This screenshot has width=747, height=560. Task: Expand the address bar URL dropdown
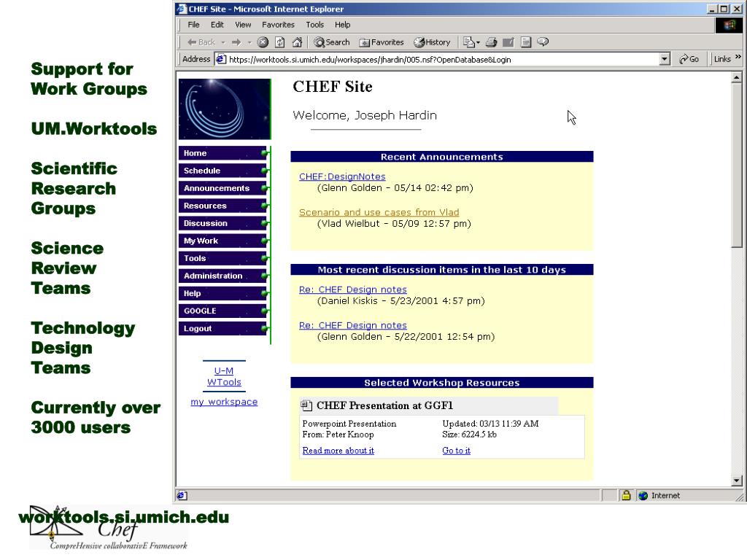tap(665, 60)
